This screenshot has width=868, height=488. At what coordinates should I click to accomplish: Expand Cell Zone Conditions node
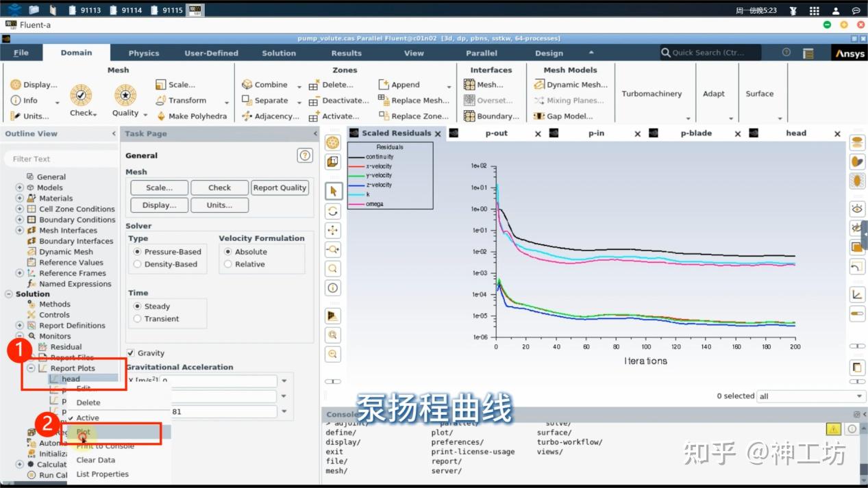(x=20, y=209)
